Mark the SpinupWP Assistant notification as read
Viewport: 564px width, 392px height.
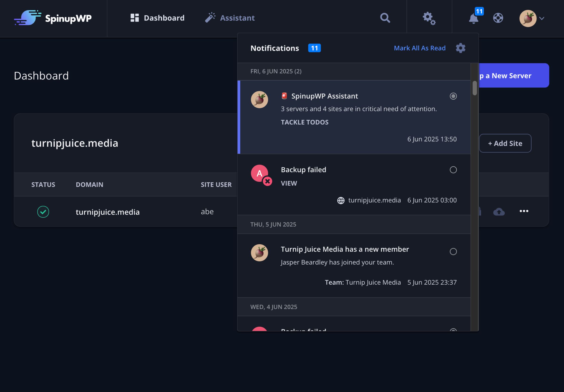[453, 96]
